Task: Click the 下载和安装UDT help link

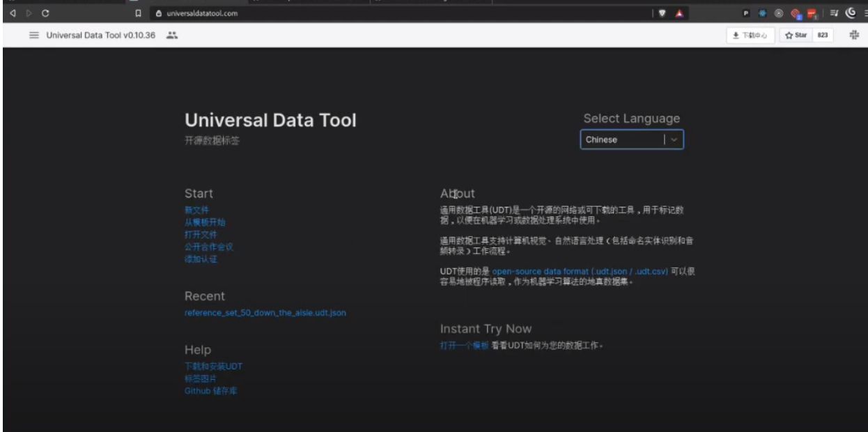Action: coord(214,367)
